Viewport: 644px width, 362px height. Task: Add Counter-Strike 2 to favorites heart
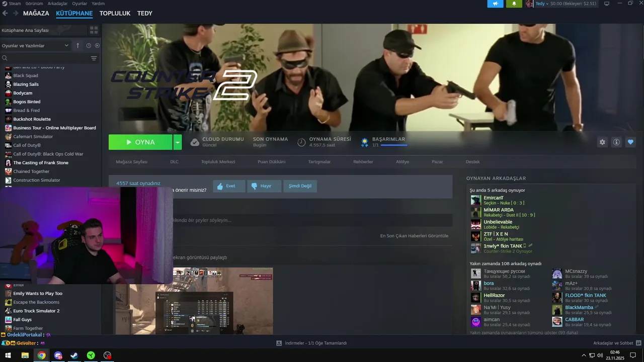tap(630, 142)
